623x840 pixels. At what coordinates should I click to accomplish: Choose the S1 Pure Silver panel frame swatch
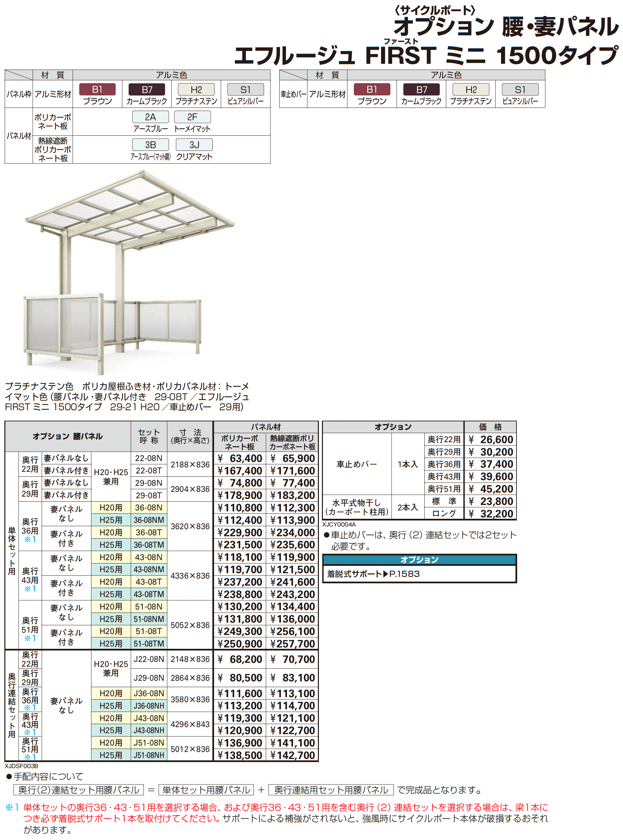click(246, 89)
